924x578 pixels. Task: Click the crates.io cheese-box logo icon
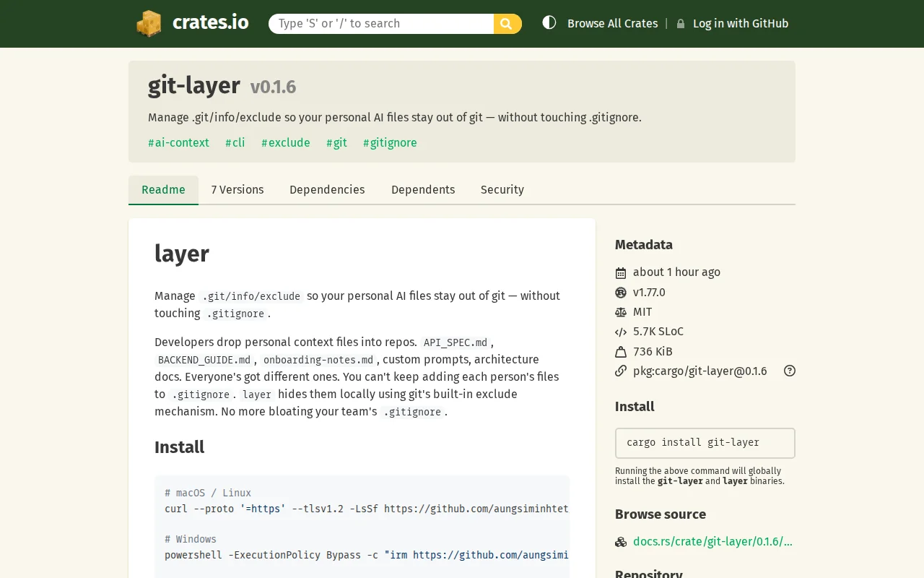[x=149, y=23]
